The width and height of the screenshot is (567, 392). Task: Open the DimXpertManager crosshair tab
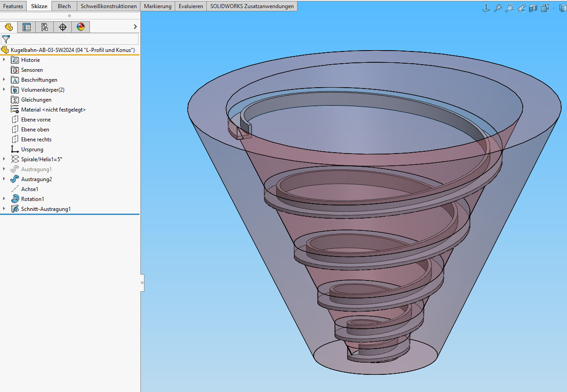tap(63, 27)
